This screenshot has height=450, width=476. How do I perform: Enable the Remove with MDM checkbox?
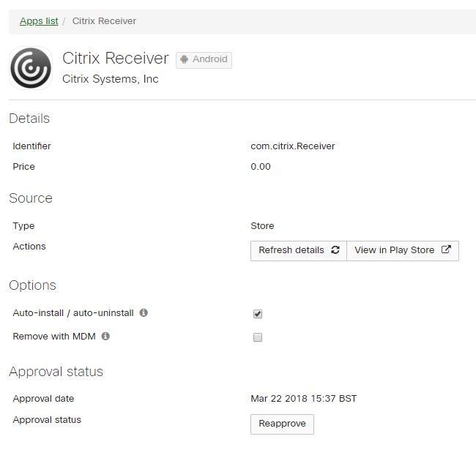pyautogui.click(x=258, y=337)
